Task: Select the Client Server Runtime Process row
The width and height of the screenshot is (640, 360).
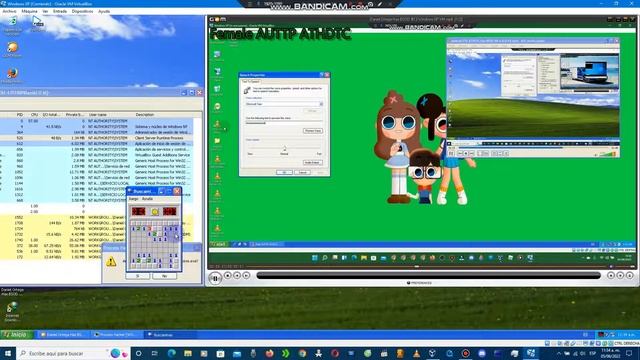Action: pyautogui.click(x=96, y=138)
